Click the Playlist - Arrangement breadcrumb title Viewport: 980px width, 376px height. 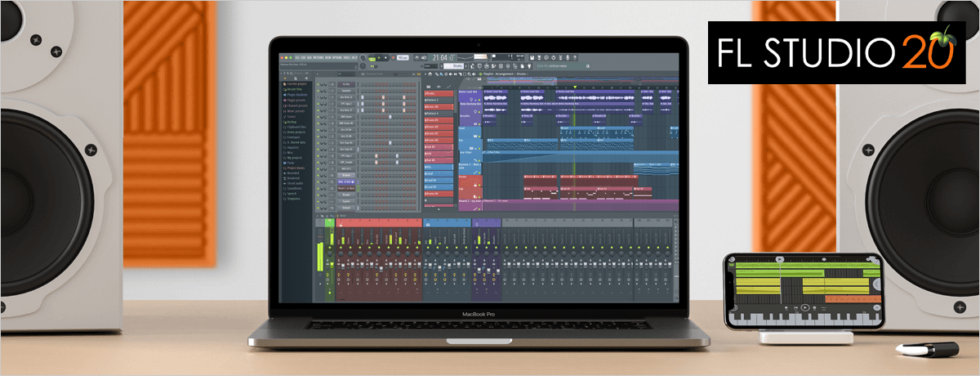498,74
